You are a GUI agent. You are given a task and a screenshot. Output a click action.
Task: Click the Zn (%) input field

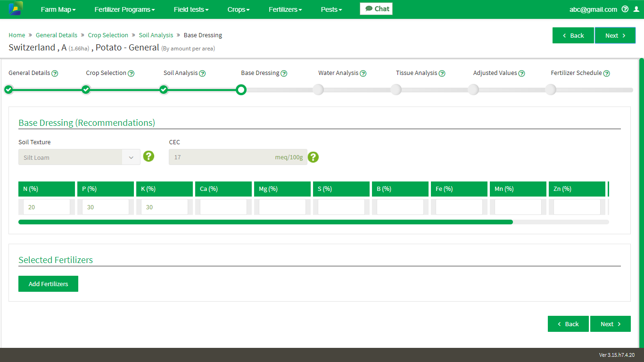click(x=577, y=207)
